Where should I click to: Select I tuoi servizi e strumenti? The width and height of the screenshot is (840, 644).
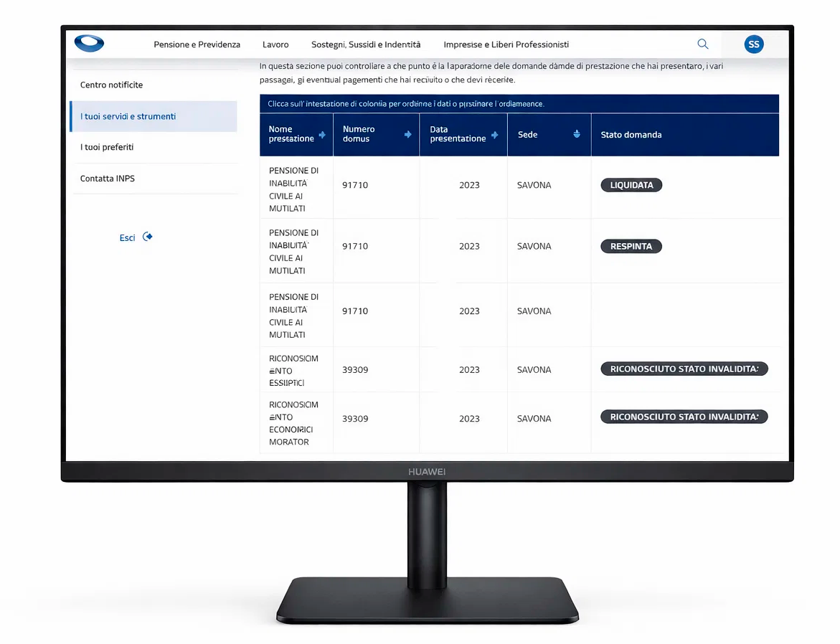coord(154,116)
